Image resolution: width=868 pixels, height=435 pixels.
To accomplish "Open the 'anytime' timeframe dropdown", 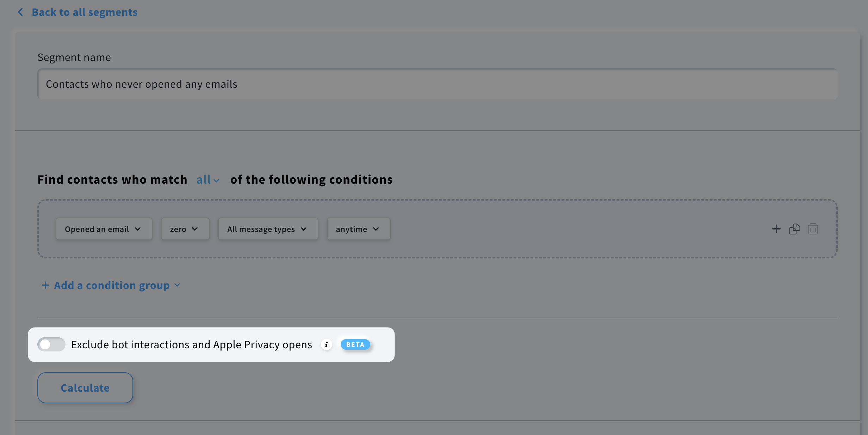I will (x=358, y=229).
